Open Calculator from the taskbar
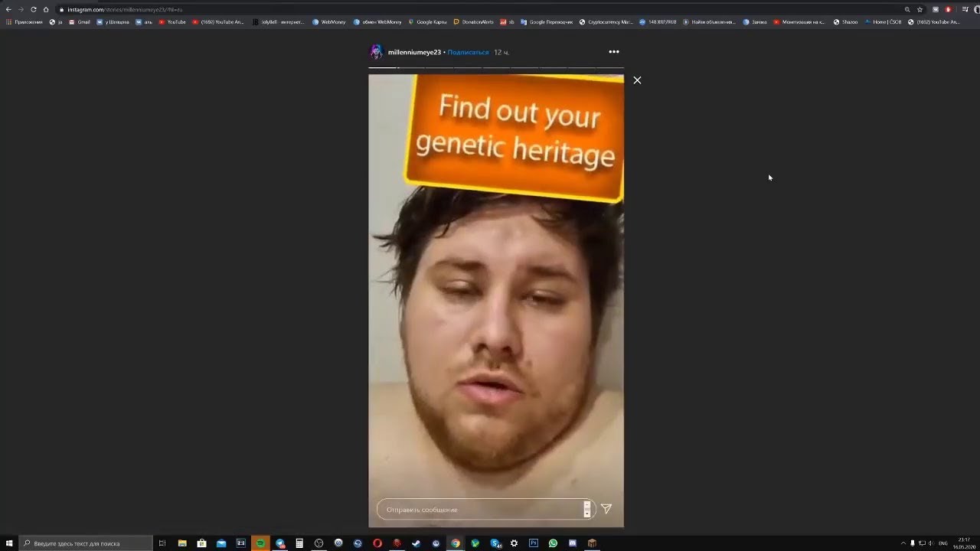980x551 pixels. click(x=299, y=543)
